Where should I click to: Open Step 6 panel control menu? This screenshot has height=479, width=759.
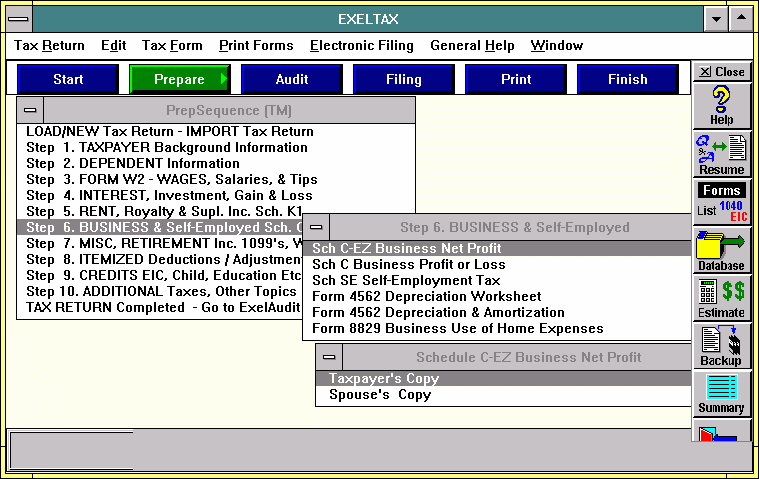coord(316,227)
